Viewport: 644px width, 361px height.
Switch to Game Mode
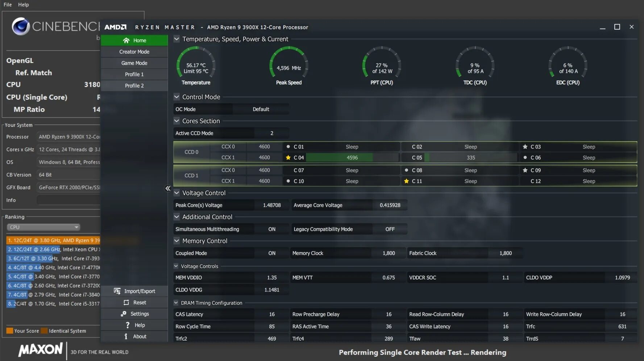pos(134,63)
